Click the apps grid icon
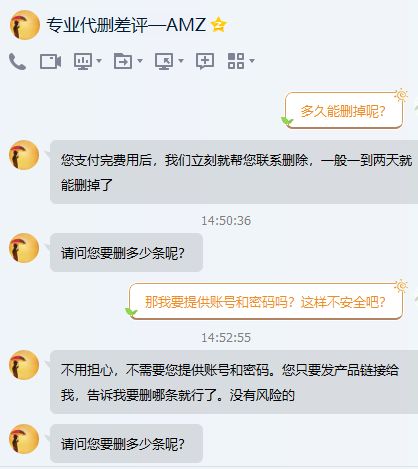The image size is (418, 469). point(236,61)
